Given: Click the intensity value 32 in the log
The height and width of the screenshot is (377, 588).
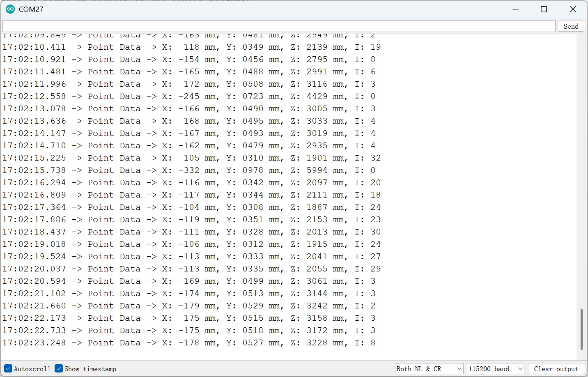Looking at the screenshot, I should (x=375, y=158).
